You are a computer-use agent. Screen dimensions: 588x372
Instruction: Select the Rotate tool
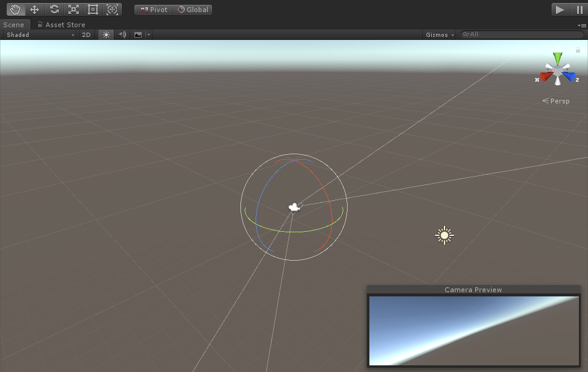point(54,9)
